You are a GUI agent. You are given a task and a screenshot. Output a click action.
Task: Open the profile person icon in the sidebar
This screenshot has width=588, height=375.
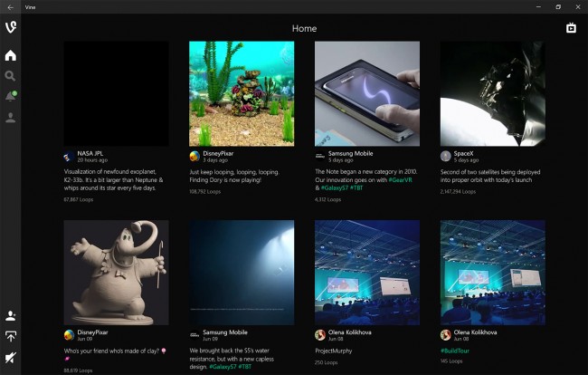(x=11, y=118)
